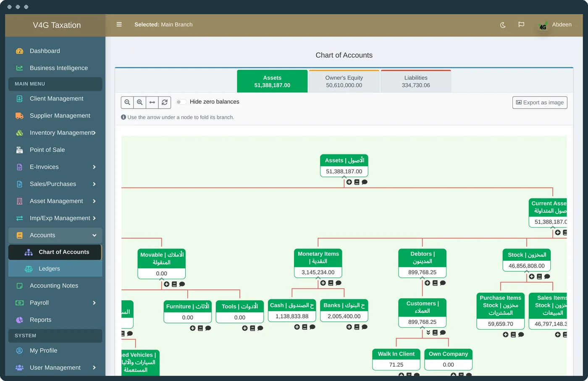
Task: Open the sidebar hamburger menu
Action: [x=119, y=24]
